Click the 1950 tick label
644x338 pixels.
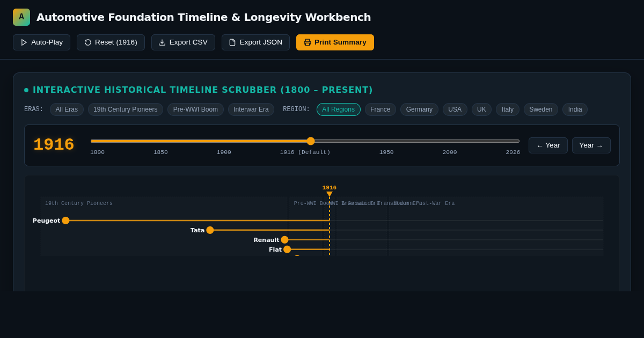click(386, 152)
